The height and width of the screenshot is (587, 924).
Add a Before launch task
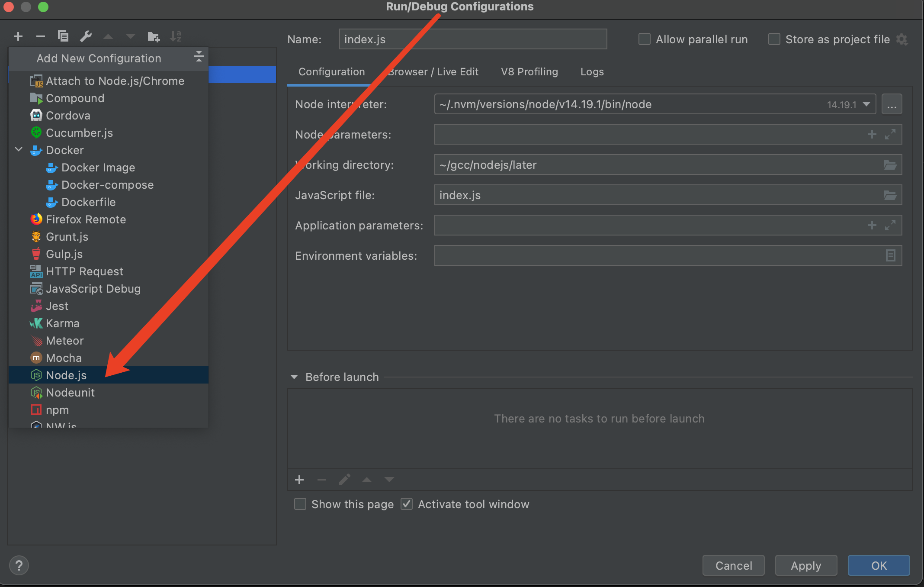click(299, 480)
